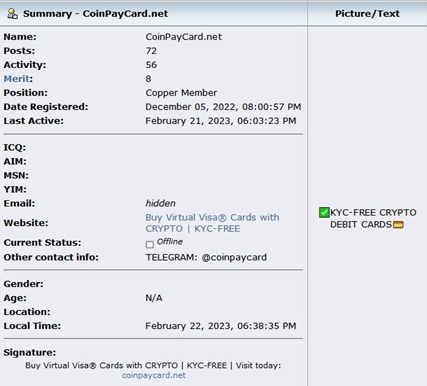
Task: Click the local time February 22, 2023
Action: coord(221,326)
